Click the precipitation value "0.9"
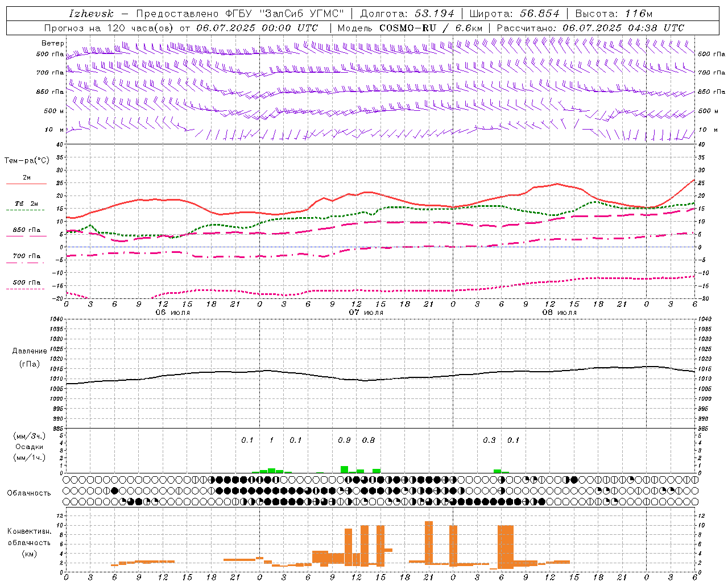Viewport: 728px width, 582px height. coord(344,440)
